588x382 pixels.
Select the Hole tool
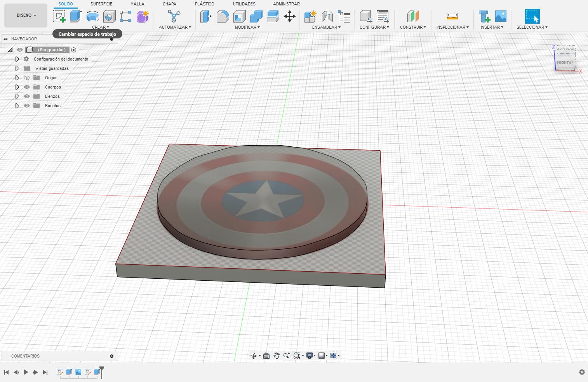coord(109,16)
